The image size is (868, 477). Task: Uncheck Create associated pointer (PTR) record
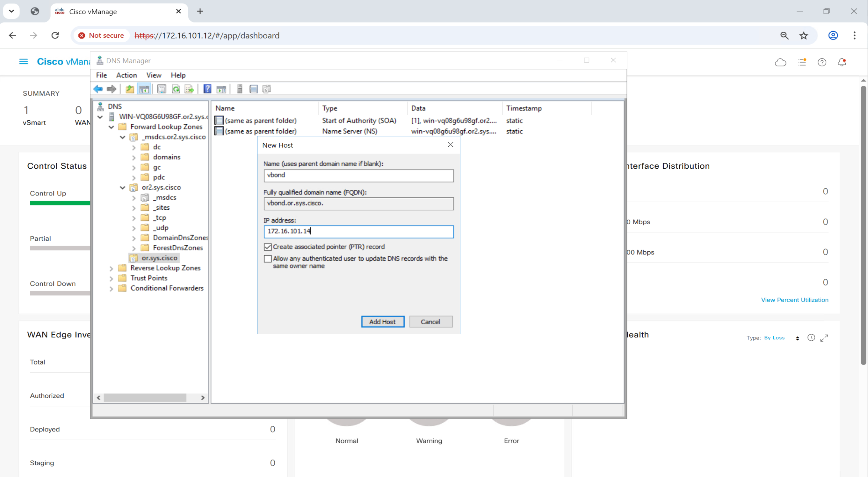pos(268,247)
